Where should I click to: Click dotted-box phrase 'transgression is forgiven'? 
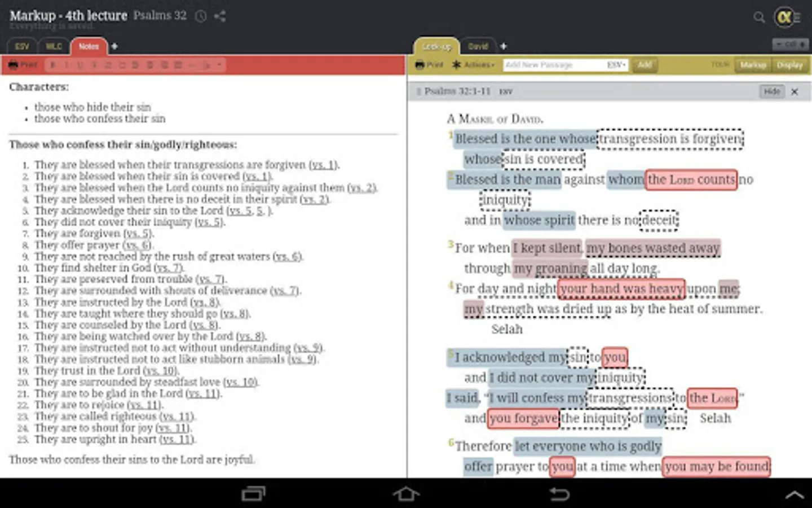[670, 139]
